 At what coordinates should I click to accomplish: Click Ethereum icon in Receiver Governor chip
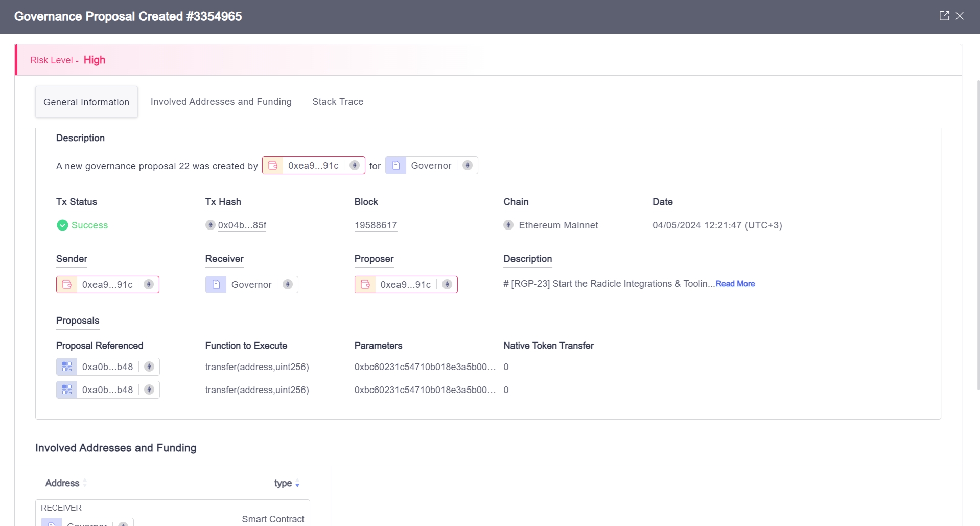pos(288,285)
